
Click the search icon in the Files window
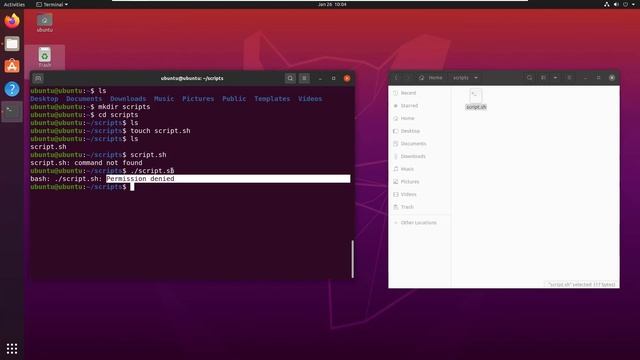click(x=529, y=78)
